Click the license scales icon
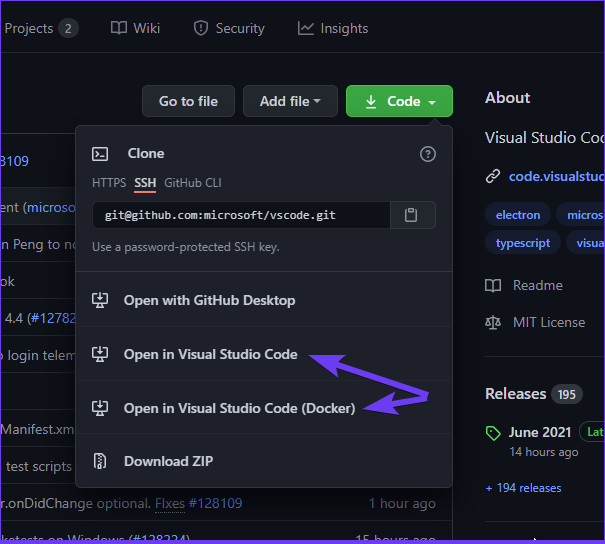Screen dimensions: 605x544 (493, 322)
